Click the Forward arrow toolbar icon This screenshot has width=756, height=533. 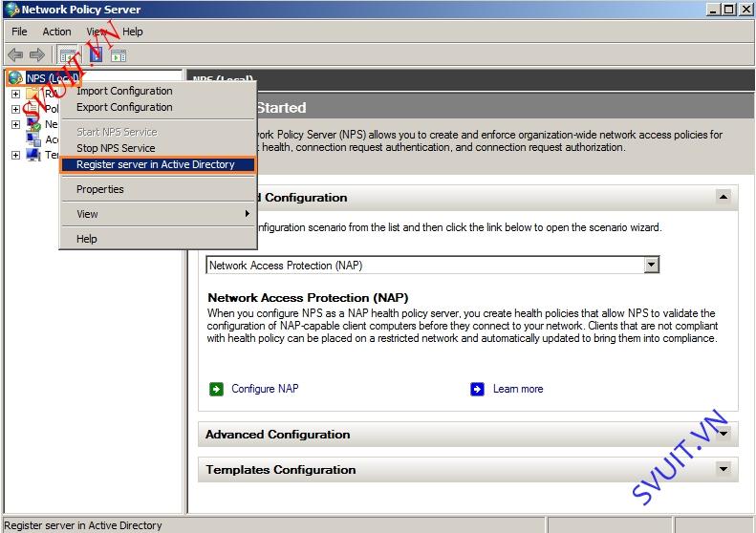coord(37,55)
